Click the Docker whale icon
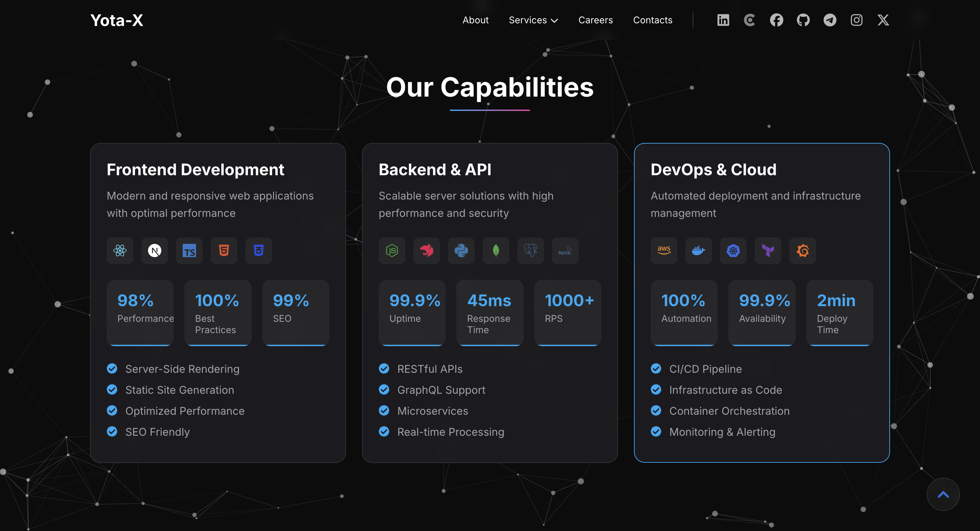The image size is (980, 531). click(x=698, y=251)
